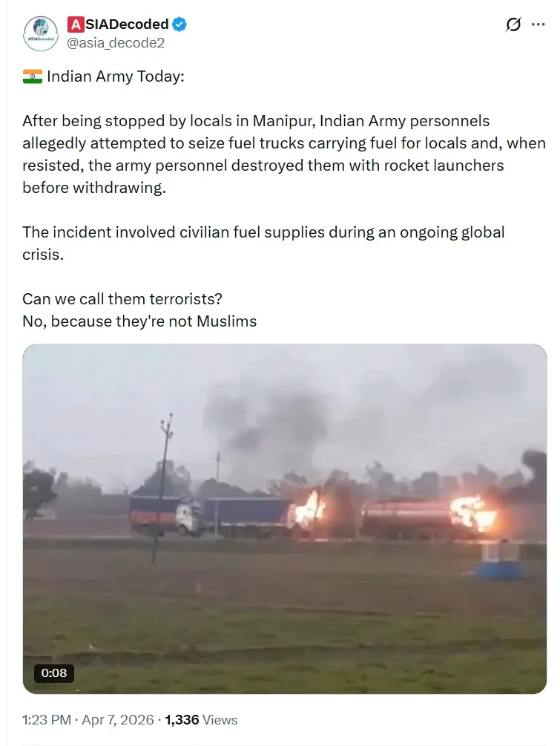Viewport: 560px width, 746px height.
Task: Click the India flag emoji
Action: click(x=33, y=76)
